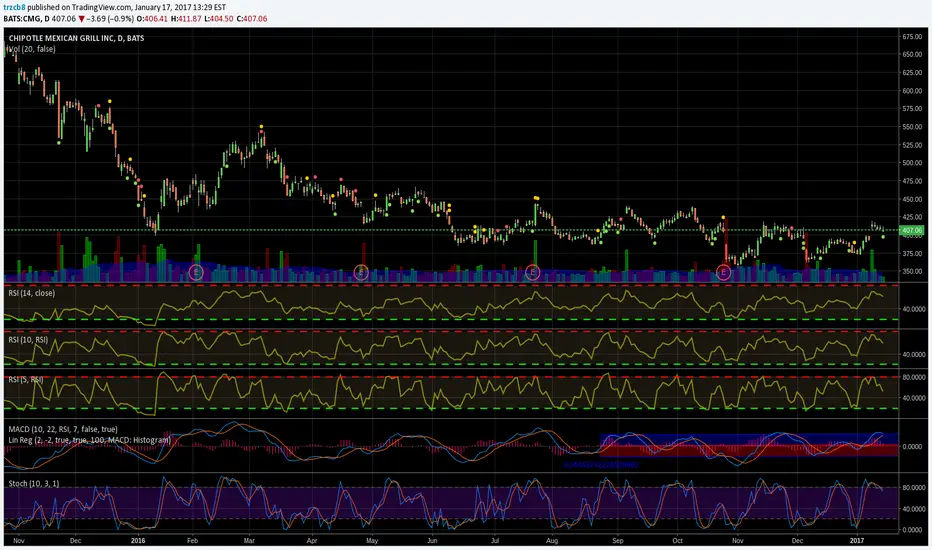Select the BATS:CMG, D symbol text
Image resolution: width=932 pixels, height=550 pixels.
pyautogui.click(x=26, y=19)
